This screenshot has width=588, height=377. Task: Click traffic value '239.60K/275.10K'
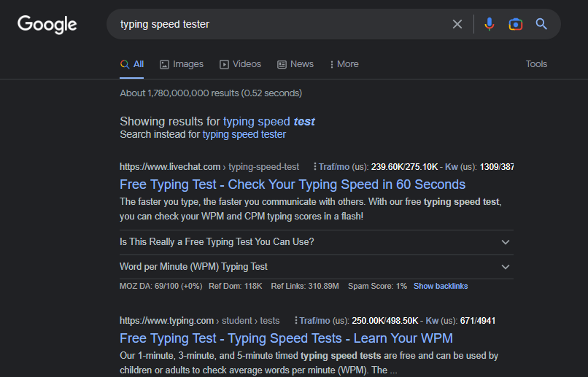pos(404,167)
